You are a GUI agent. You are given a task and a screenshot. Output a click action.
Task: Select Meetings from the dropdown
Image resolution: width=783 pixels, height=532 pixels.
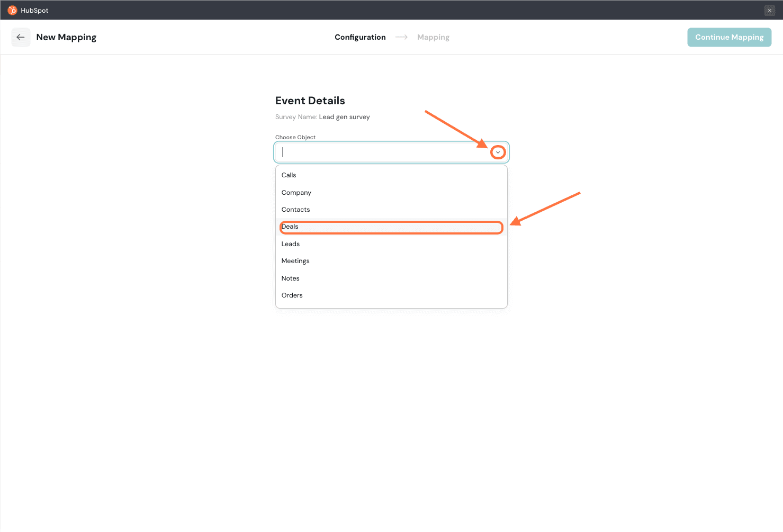tap(295, 261)
